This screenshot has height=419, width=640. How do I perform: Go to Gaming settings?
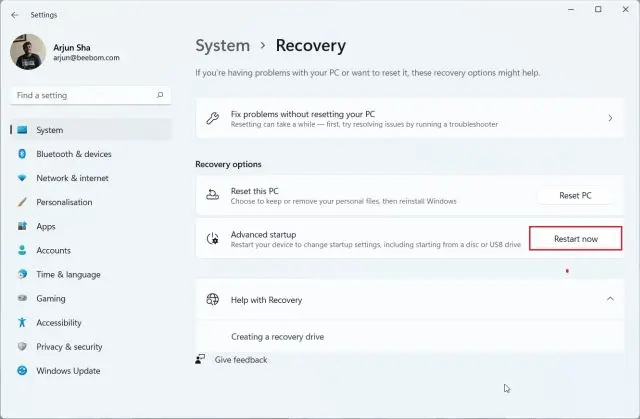pyautogui.click(x=91, y=298)
